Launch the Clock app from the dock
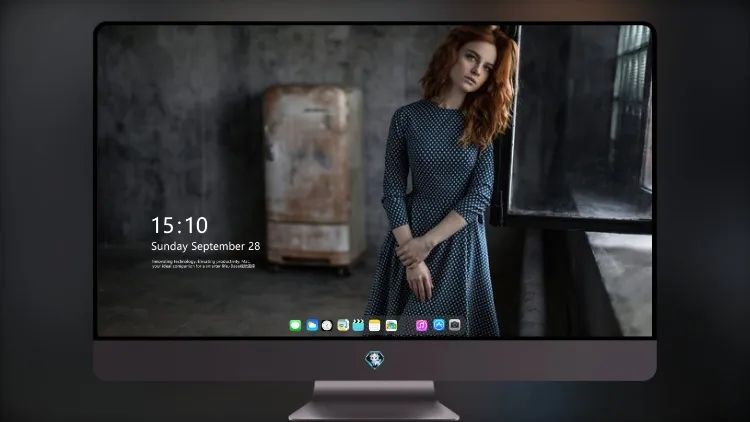 coord(327,325)
